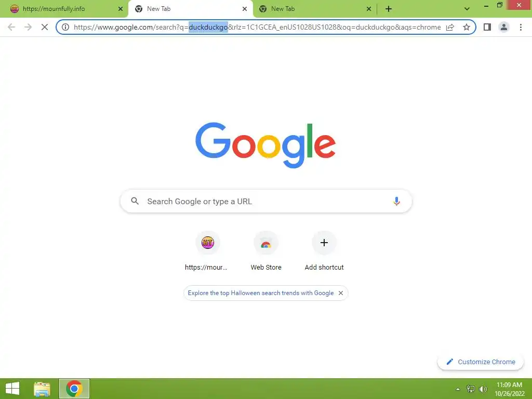Open the Web Store shortcut

(266, 251)
